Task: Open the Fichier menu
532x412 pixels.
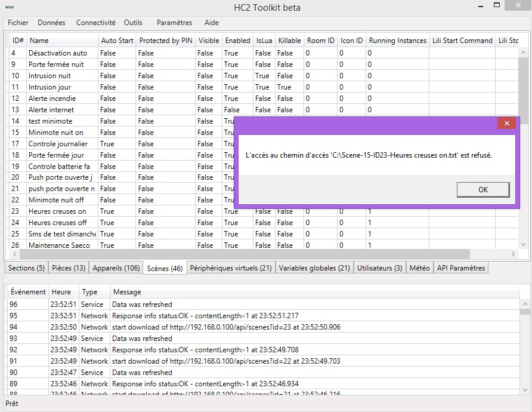Action: (x=18, y=23)
